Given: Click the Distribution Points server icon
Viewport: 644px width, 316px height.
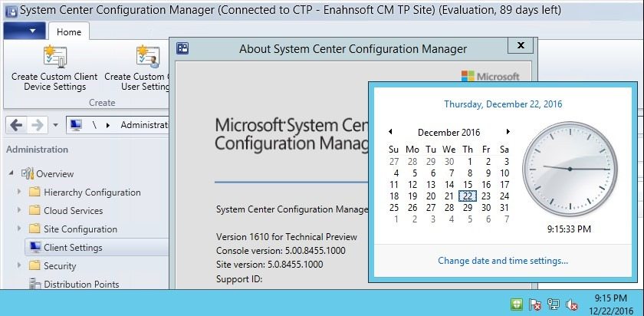Looking at the screenshot, I should [x=35, y=284].
